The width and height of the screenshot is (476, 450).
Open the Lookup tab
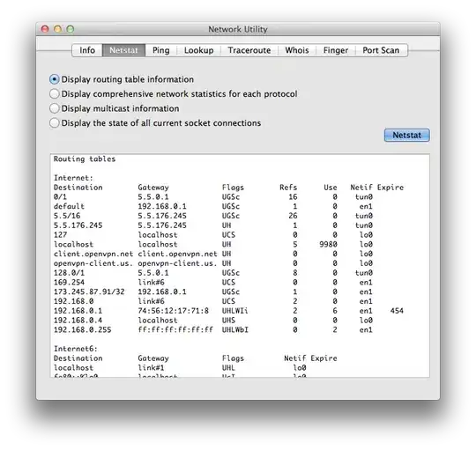pos(199,50)
